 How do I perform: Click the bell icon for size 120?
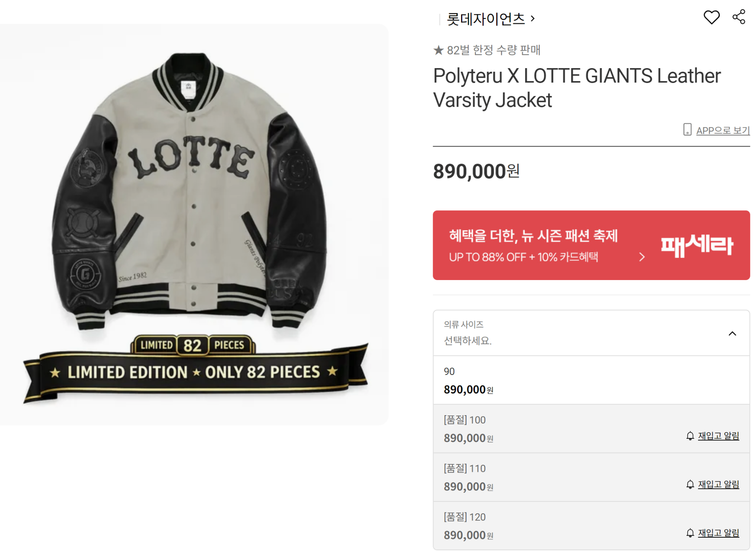(x=690, y=533)
